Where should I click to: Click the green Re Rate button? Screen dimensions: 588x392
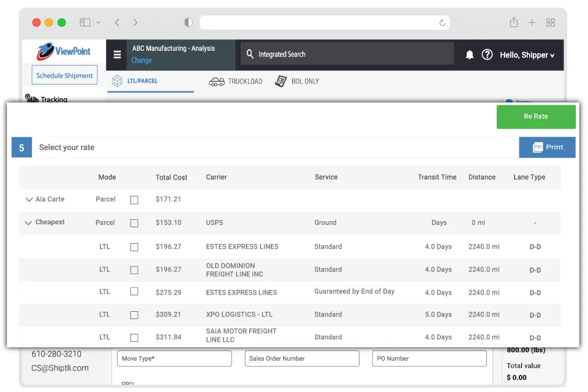coord(536,116)
